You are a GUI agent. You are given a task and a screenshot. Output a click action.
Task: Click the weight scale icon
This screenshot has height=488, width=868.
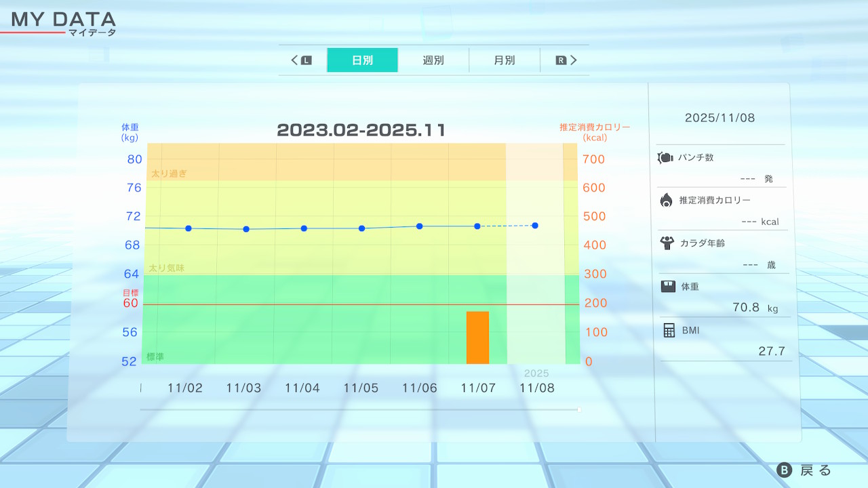click(x=668, y=286)
